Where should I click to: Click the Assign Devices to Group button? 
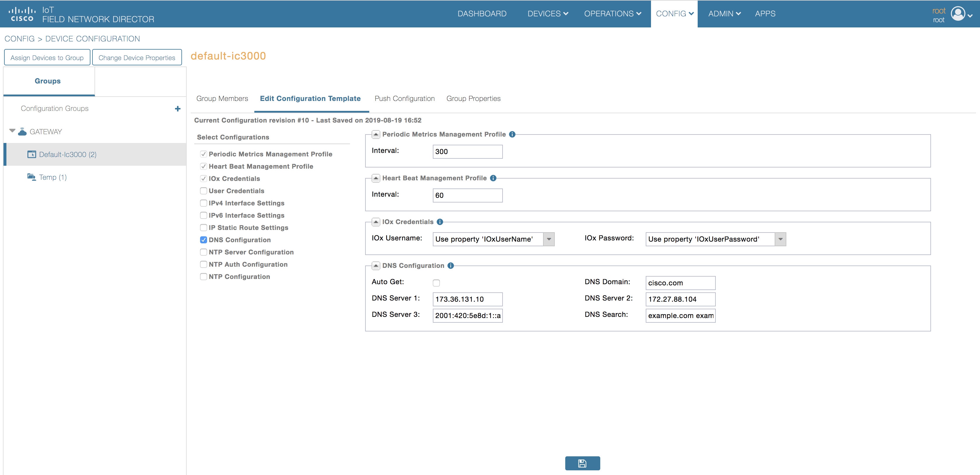click(x=47, y=57)
